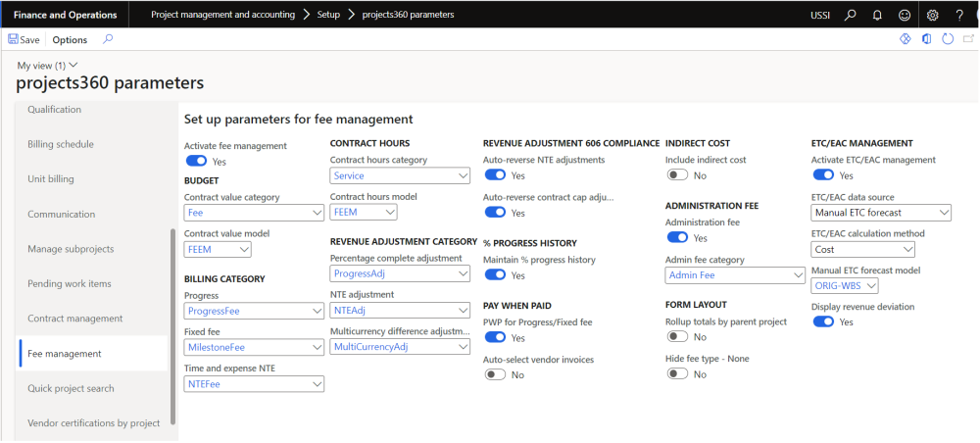
Task: Open the help question mark icon
Action: [x=959, y=15]
